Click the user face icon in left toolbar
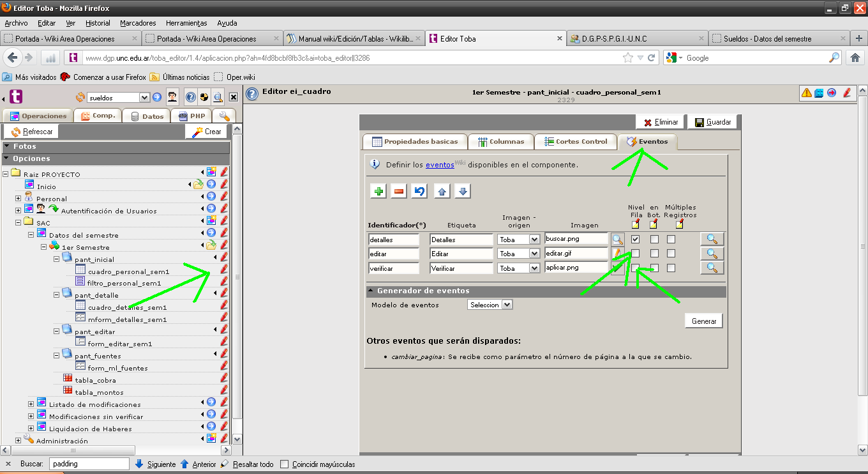The height and width of the screenshot is (474, 868). pyautogui.click(x=172, y=97)
